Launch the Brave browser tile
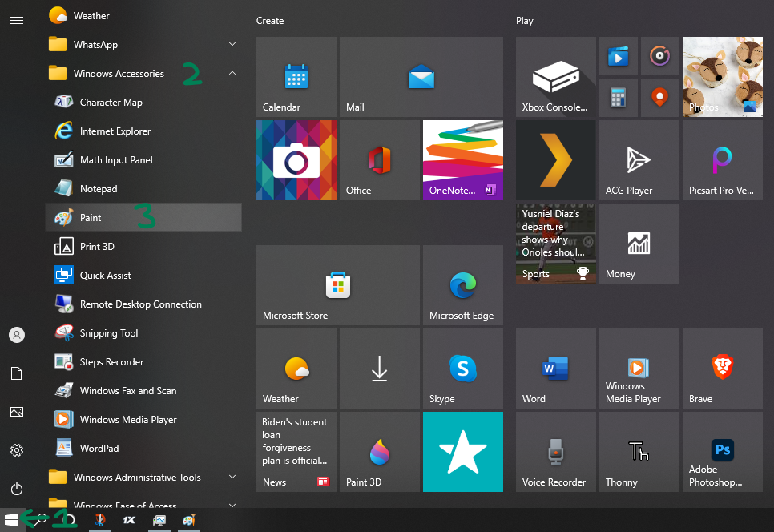 click(723, 369)
